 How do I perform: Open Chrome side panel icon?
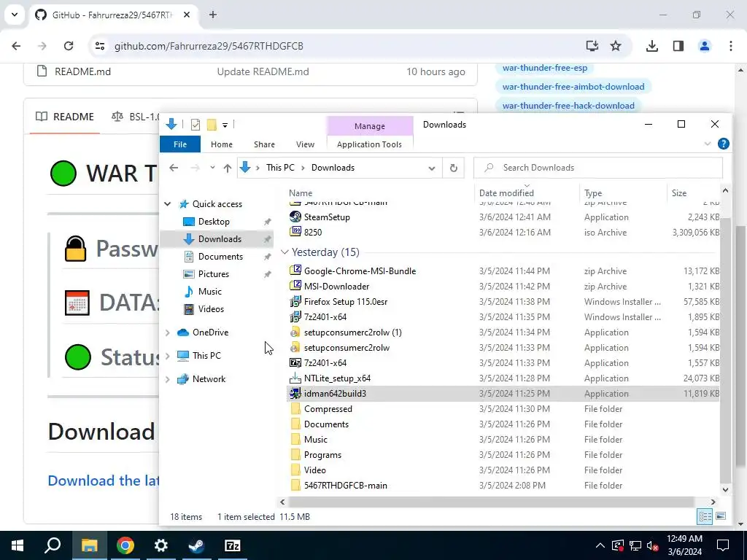(678, 46)
